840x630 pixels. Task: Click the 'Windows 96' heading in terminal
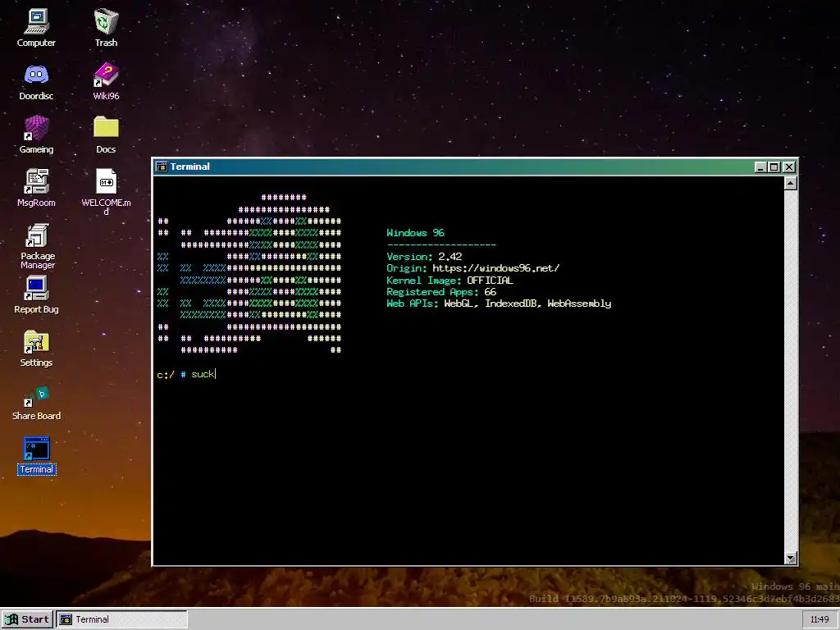pyautogui.click(x=415, y=232)
